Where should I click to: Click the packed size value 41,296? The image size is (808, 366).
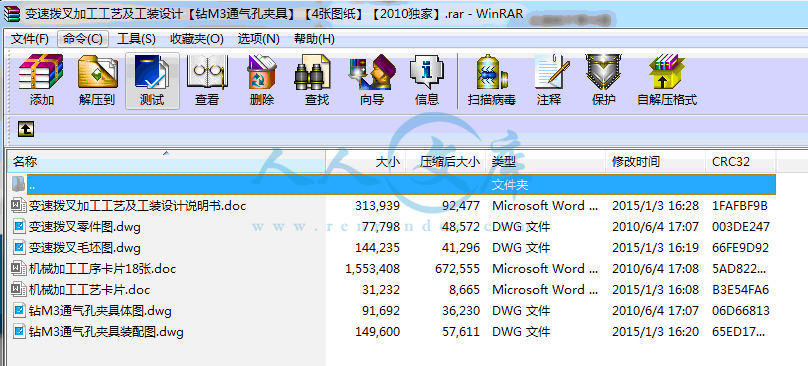click(461, 248)
